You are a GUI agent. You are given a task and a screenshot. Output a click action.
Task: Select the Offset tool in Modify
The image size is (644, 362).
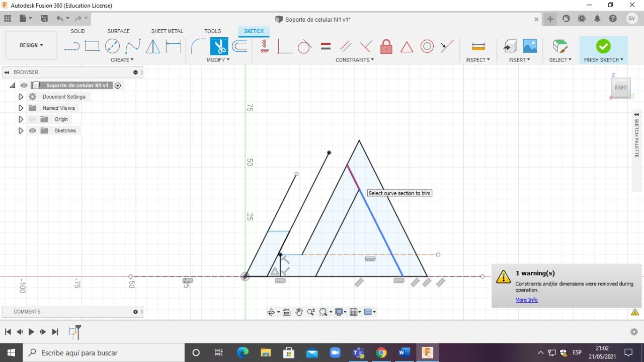(239, 46)
